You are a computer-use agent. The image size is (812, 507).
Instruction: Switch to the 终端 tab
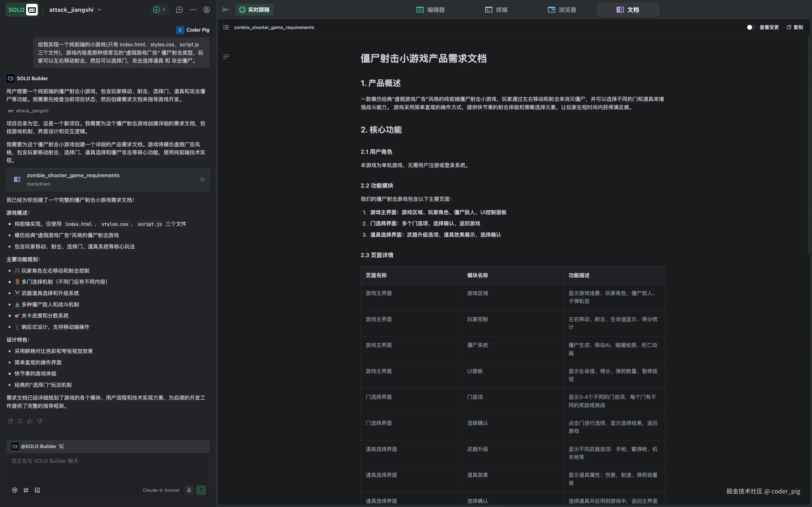point(496,10)
